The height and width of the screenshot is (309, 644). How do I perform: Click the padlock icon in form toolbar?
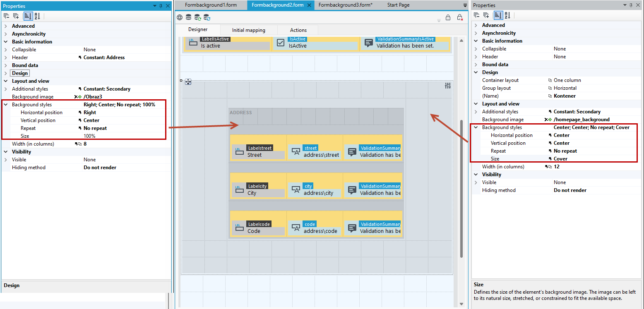(448, 17)
